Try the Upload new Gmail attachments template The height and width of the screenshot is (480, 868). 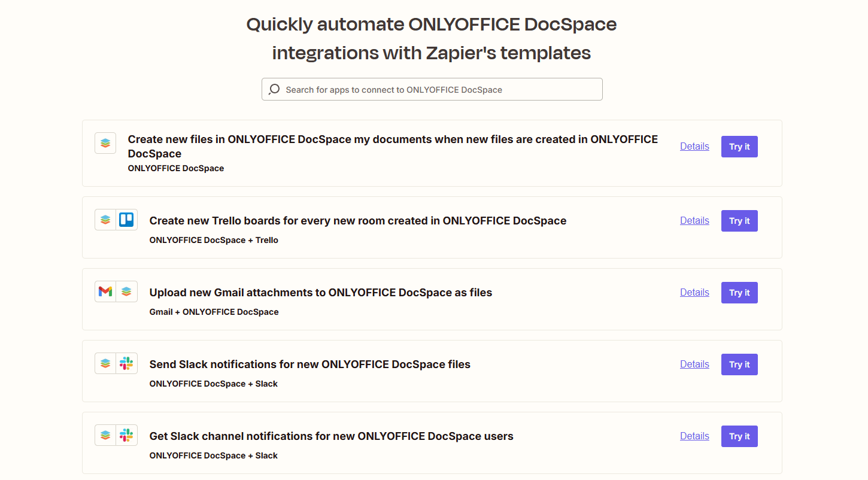coord(739,293)
